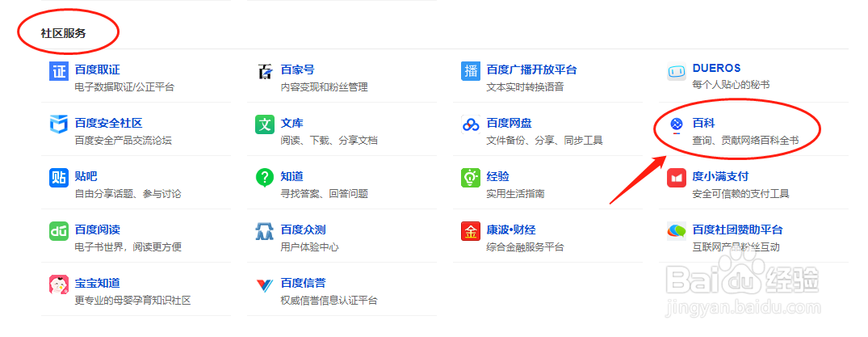This screenshot has width=868, height=337.
Task: Open the green 文库 icon
Action: click(265, 124)
